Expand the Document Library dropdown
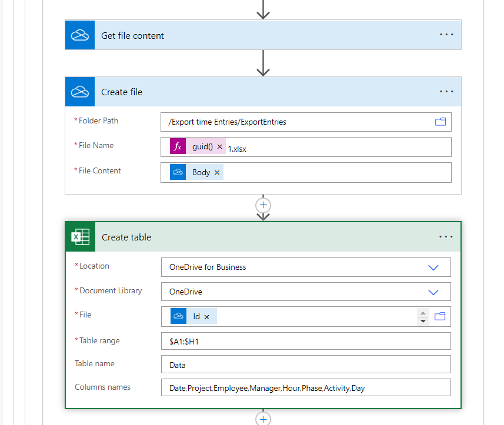This screenshot has width=504, height=425. [433, 292]
